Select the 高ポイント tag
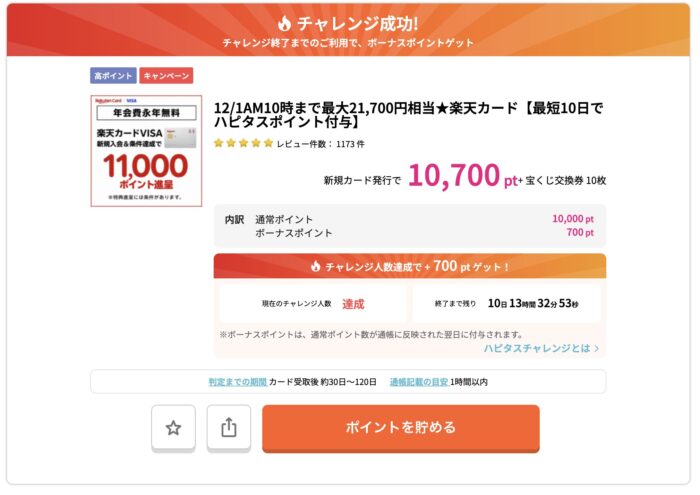The height and width of the screenshot is (495, 700). pyautogui.click(x=113, y=75)
